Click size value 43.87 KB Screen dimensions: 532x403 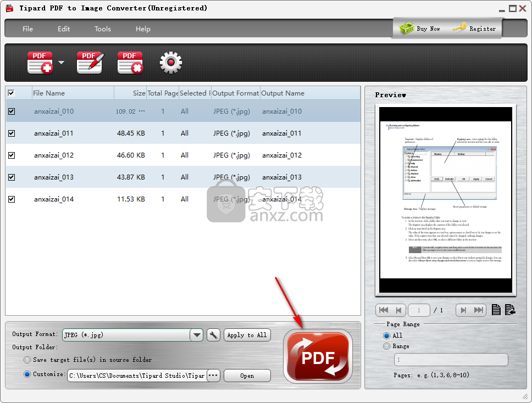pyautogui.click(x=131, y=177)
